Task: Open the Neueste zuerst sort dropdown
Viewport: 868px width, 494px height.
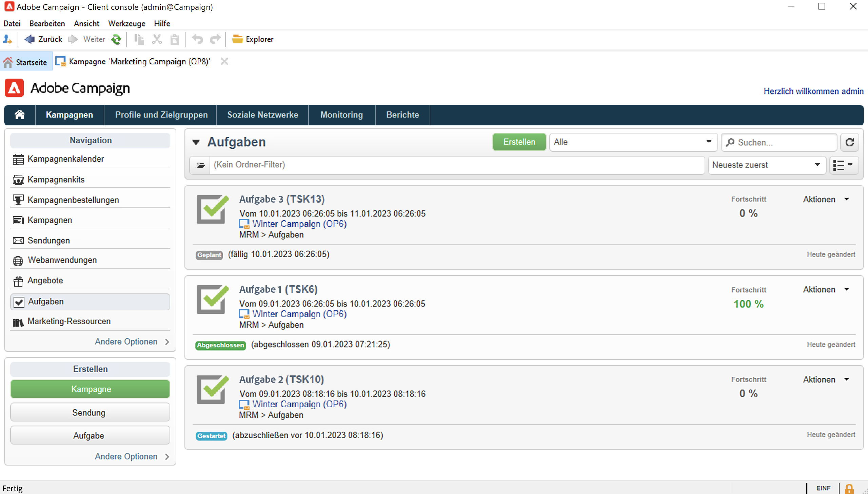Action: 767,165
